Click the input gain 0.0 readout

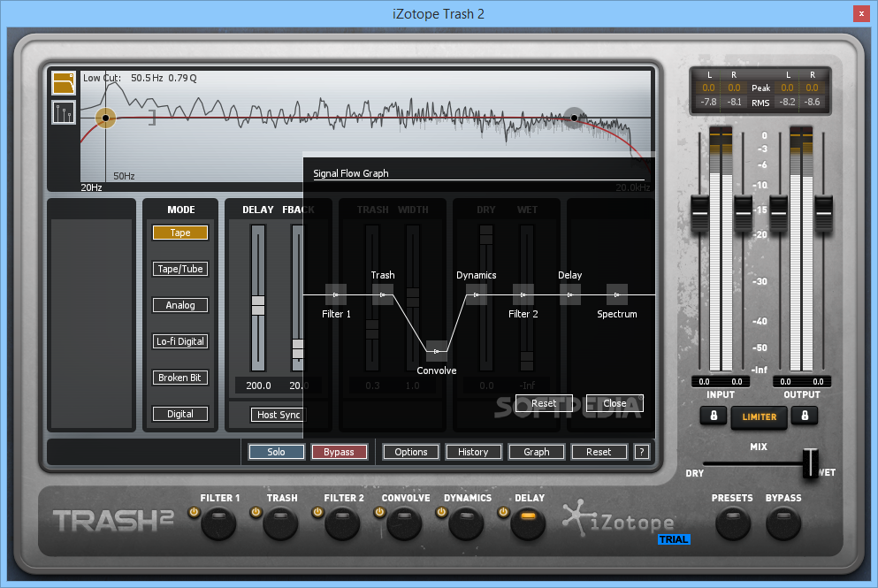pos(721,381)
